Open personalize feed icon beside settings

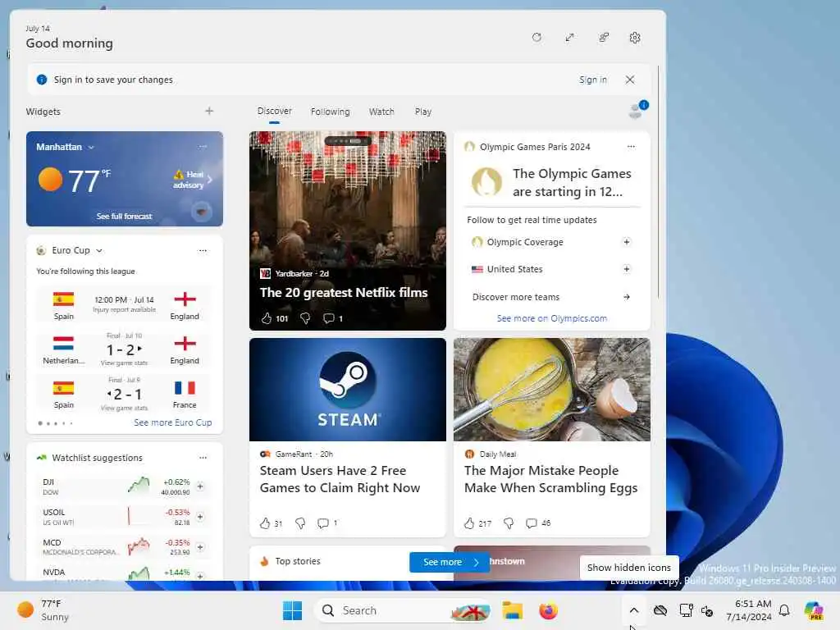pos(603,38)
